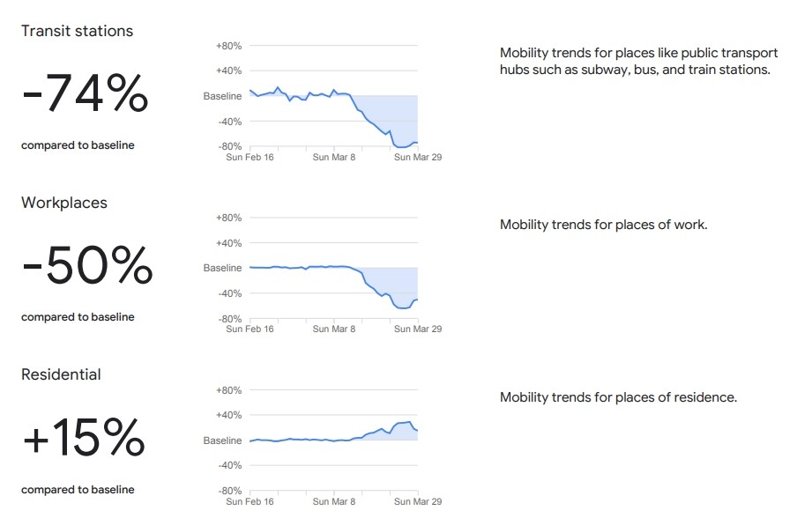Click the places of residence description
Image resolution: width=812 pixels, height=518 pixels.
pos(618,397)
